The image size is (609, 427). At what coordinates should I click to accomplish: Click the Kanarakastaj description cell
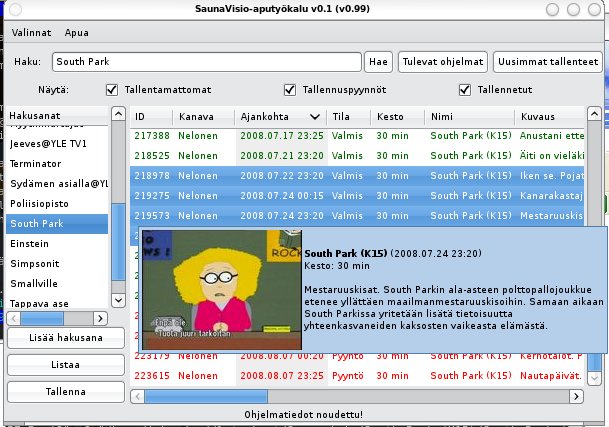(x=551, y=196)
